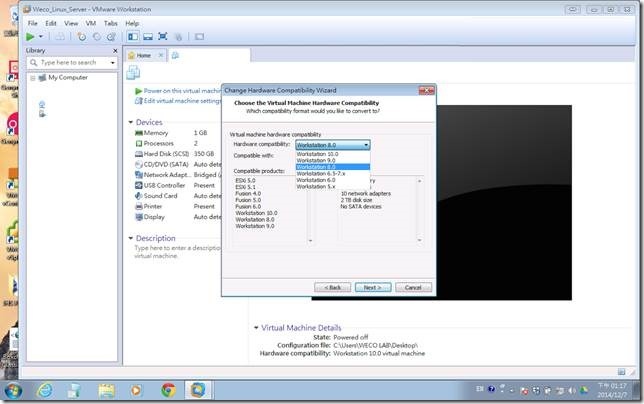The height and width of the screenshot is (404, 644).
Task: Select My Computer in the Library
Action: pyautogui.click(x=68, y=77)
